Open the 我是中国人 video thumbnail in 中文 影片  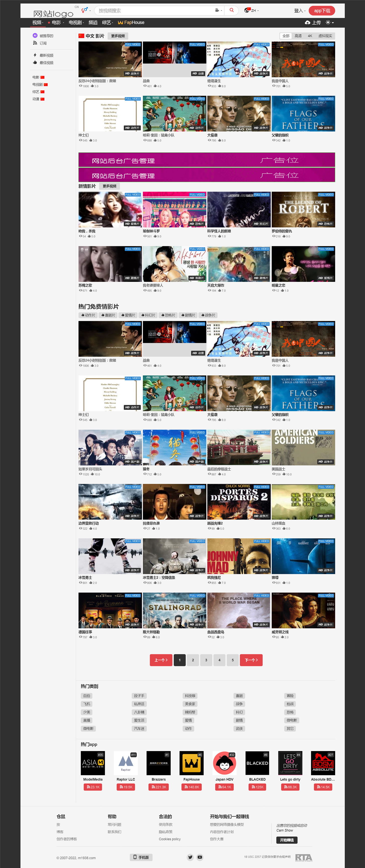click(x=303, y=59)
